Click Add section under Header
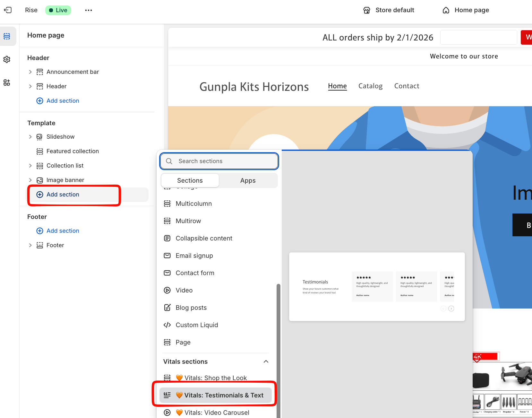The height and width of the screenshot is (418, 532). pos(63,101)
